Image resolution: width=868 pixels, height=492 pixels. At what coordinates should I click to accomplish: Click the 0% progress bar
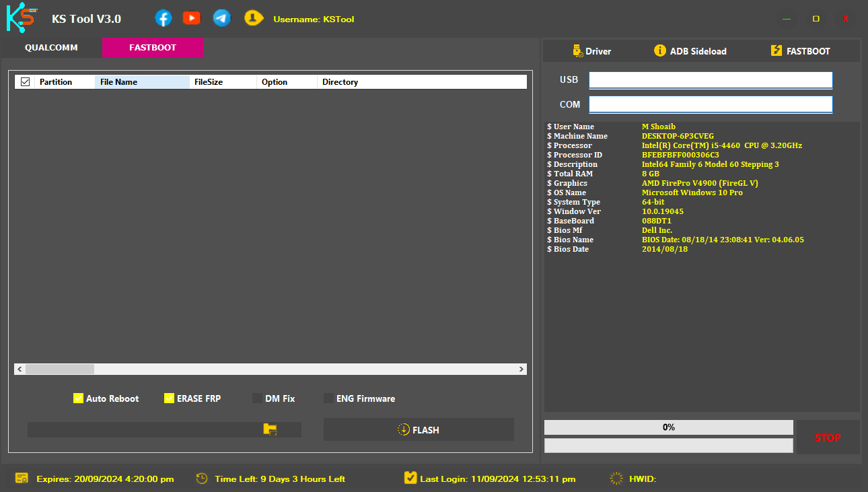(669, 427)
